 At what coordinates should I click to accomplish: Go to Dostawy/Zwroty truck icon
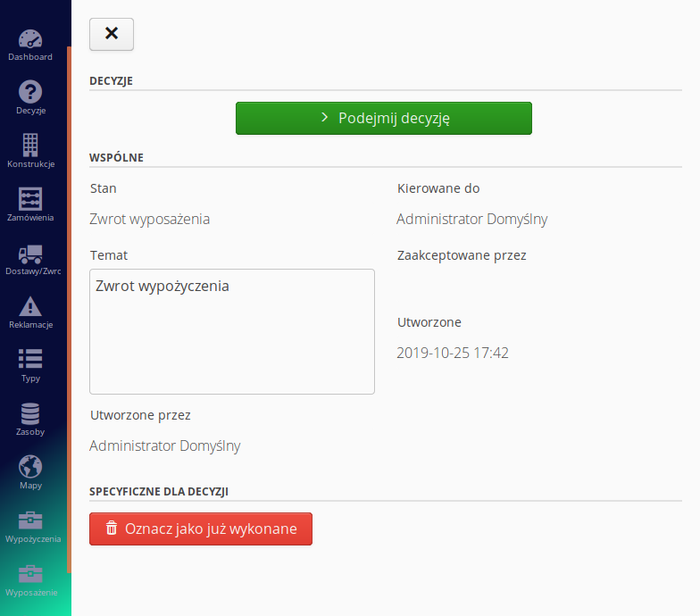[x=30, y=254]
